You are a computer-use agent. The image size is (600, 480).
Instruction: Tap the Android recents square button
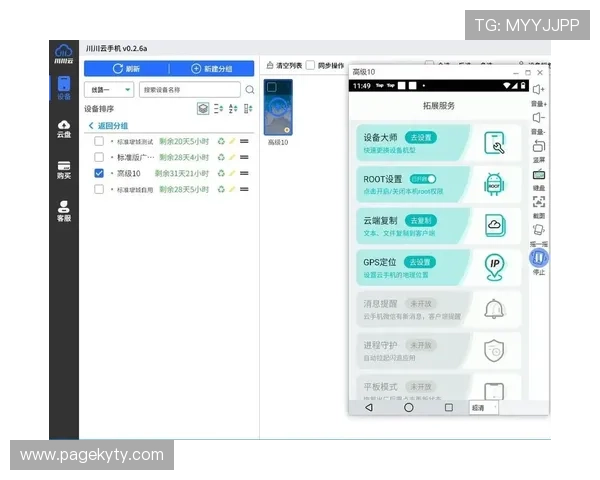(x=449, y=407)
